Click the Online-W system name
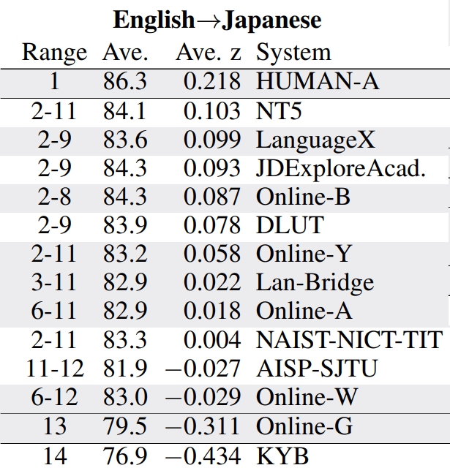This screenshot has width=450, height=476. click(x=306, y=398)
